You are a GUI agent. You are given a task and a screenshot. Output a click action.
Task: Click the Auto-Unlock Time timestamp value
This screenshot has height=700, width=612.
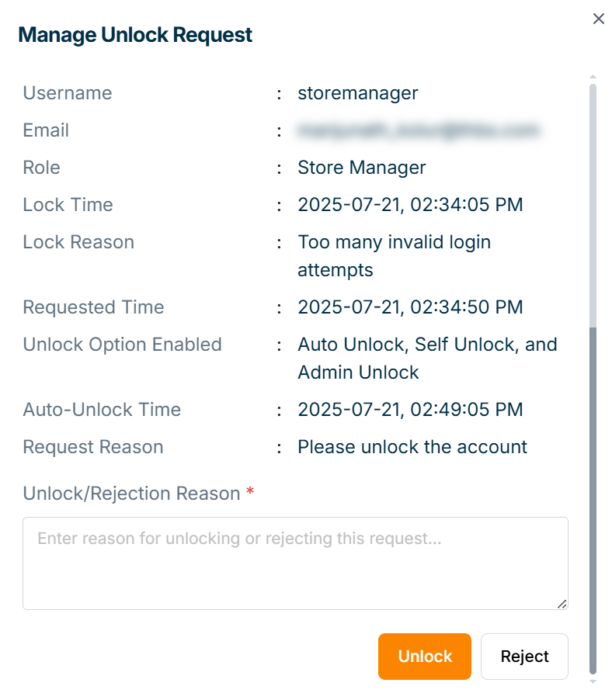point(410,410)
